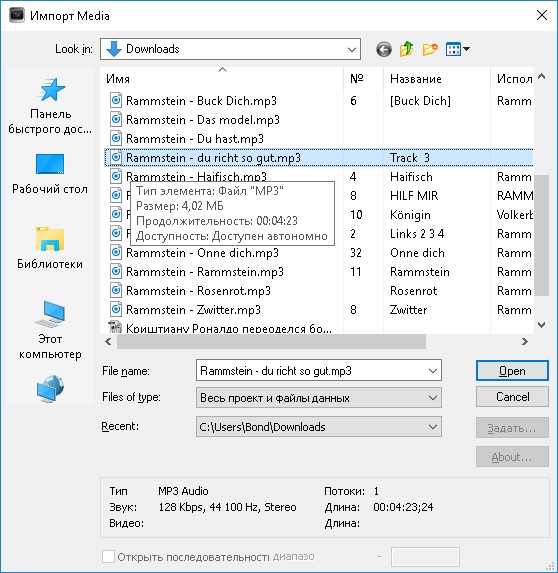This screenshot has height=573, width=558.
Task: Open the view mode dropdown arrow
Action: [x=467, y=49]
